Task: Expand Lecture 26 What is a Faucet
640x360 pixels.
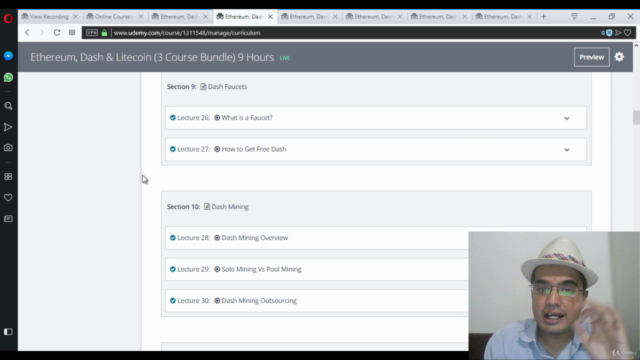Action: point(567,118)
